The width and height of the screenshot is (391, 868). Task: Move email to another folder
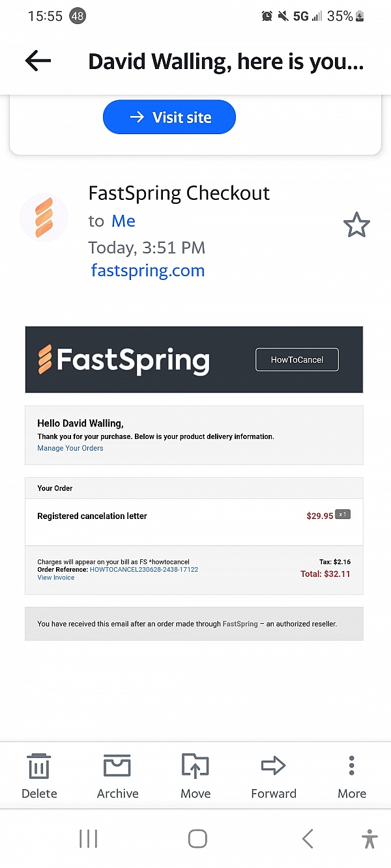(x=195, y=776)
